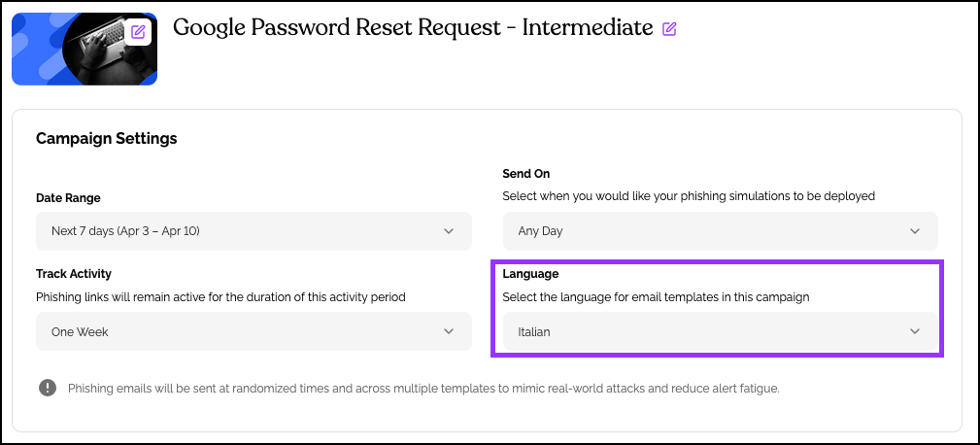The height and width of the screenshot is (445, 980).
Task: Expand the "One Week" activity dropdown
Action: coord(253,331)
